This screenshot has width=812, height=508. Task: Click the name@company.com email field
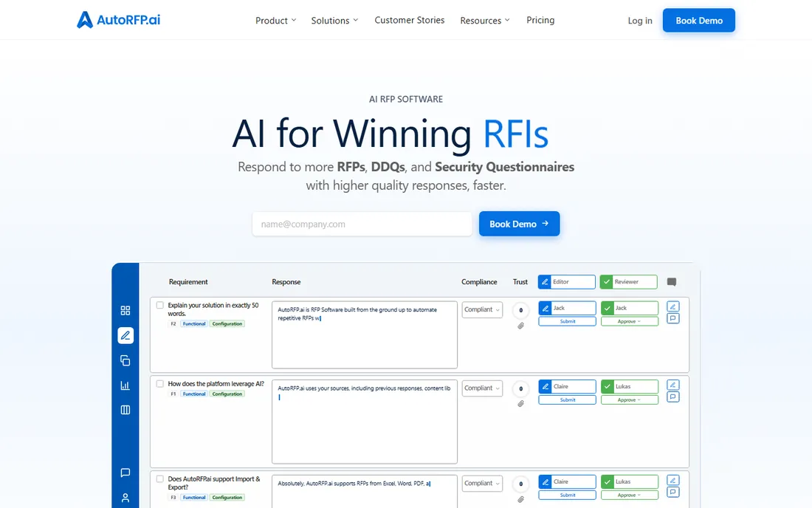tap(362, 224)
